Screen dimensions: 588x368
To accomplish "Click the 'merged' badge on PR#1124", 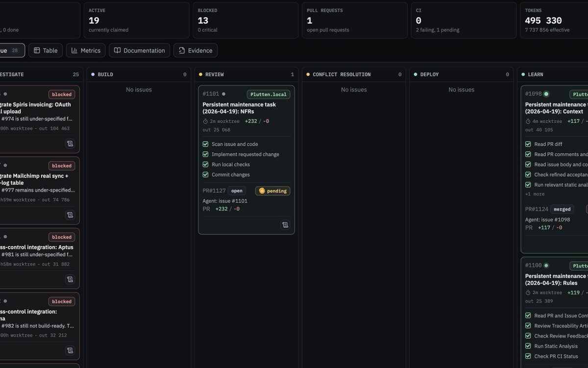I will coord(562,209).
